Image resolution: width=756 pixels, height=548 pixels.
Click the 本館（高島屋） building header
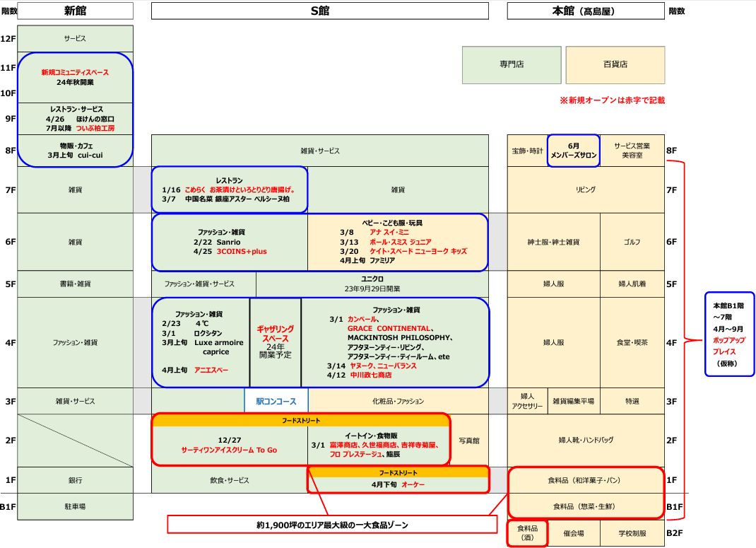pos(586,11)
